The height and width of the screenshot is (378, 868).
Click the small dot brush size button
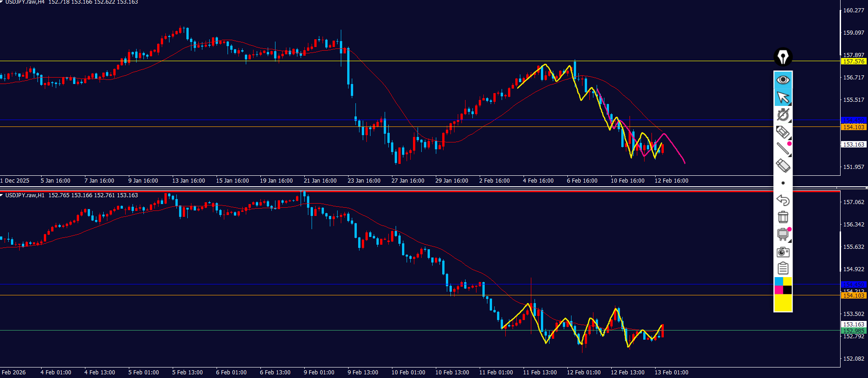pyautogui.click(x=783, y=183)
